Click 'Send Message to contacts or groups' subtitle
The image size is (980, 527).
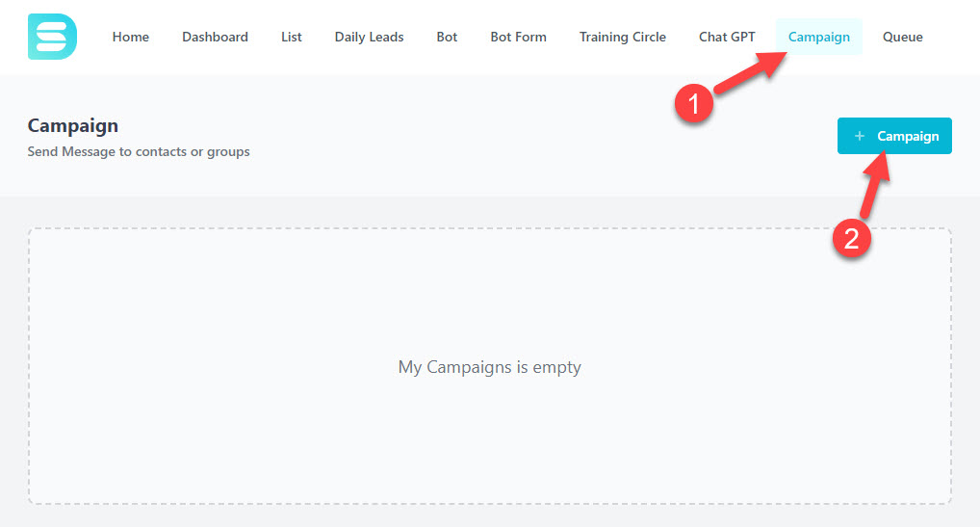point(139,151)
